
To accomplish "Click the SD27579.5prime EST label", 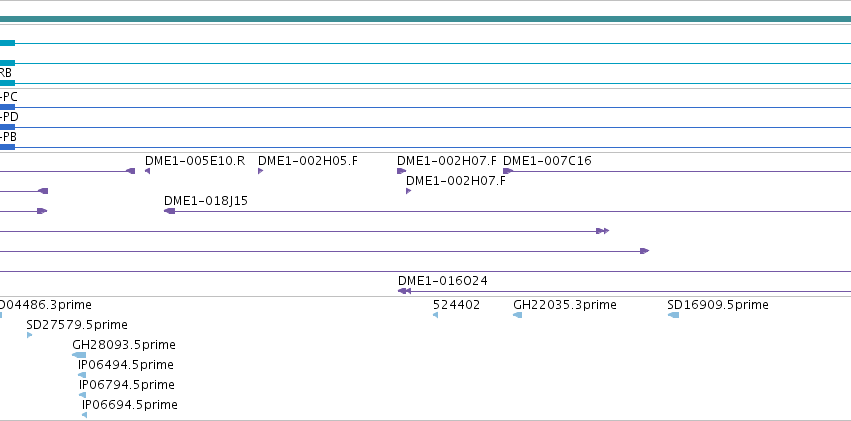I will [77, 325].
